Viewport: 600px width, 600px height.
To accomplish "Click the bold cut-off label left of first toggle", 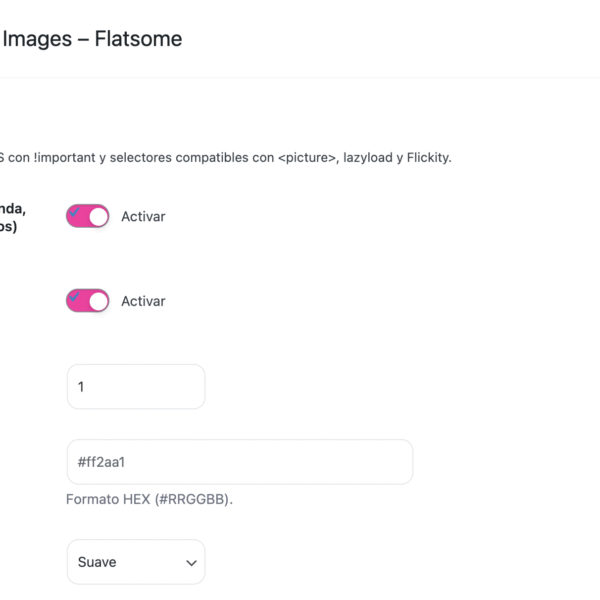I will tap(13, 217).
